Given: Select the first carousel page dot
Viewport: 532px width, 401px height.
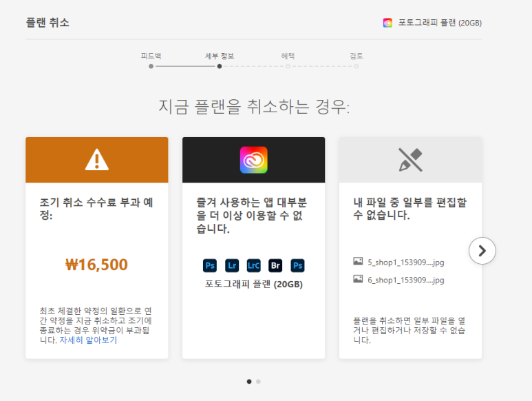Looking at the screenshot, I should coord(249,382).
